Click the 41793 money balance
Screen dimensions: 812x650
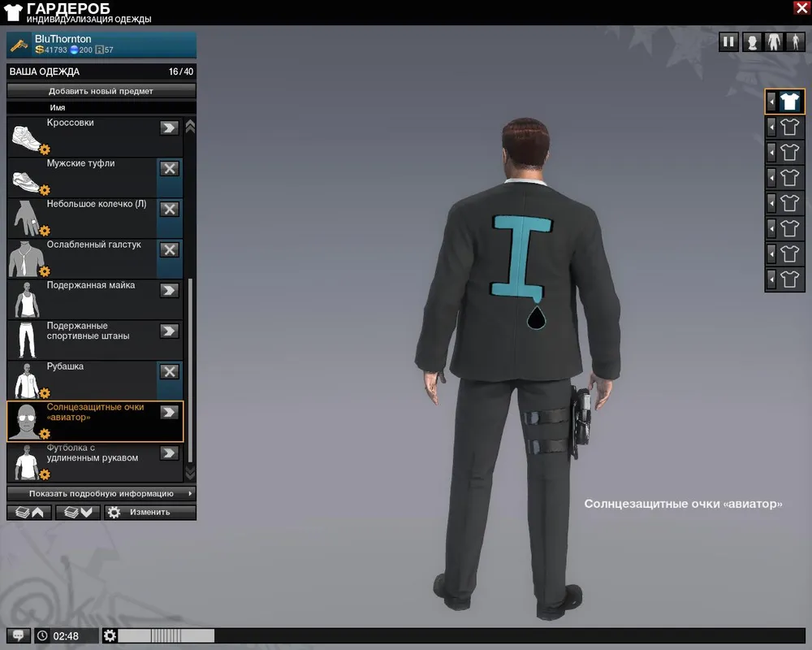pyautogui.click(x=51, y=50)
